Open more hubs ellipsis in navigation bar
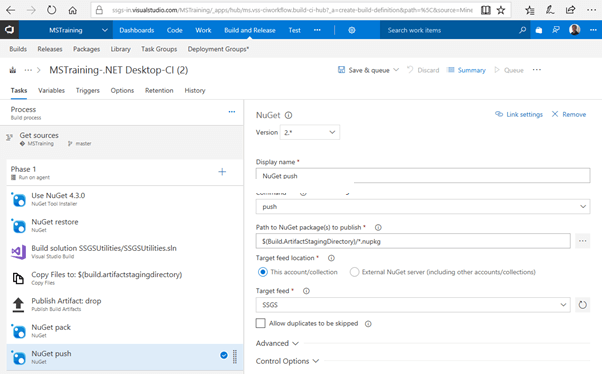This screenshot has height=374, width=602. pos(317,30)
